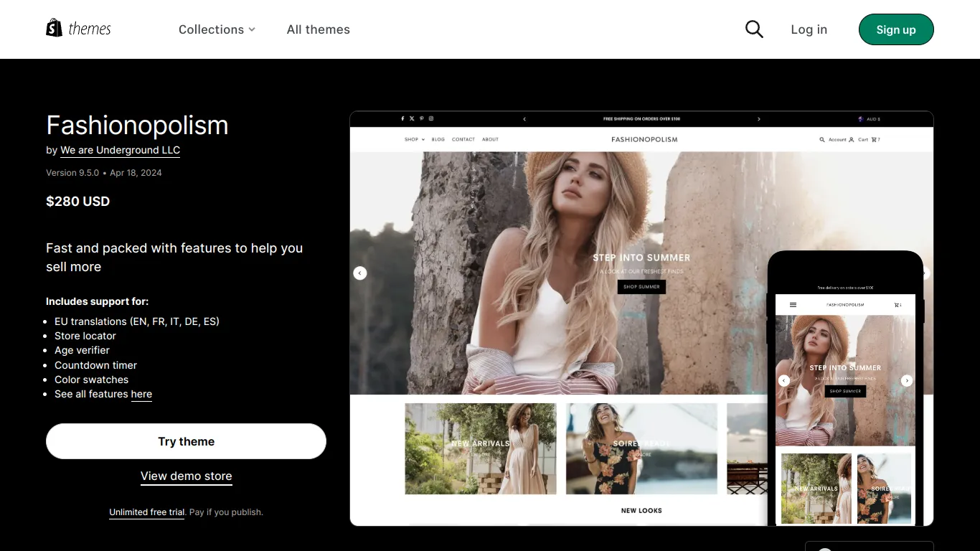980x551 pixels.
Task: Click the announcement bar next chevron in preview
Action: 759,119
